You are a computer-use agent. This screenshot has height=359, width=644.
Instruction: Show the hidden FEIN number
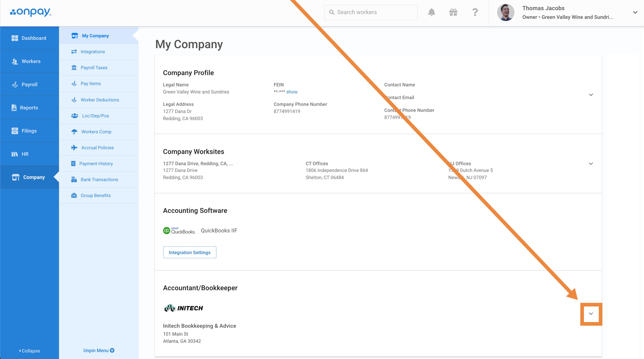click(x=292, y=92)
